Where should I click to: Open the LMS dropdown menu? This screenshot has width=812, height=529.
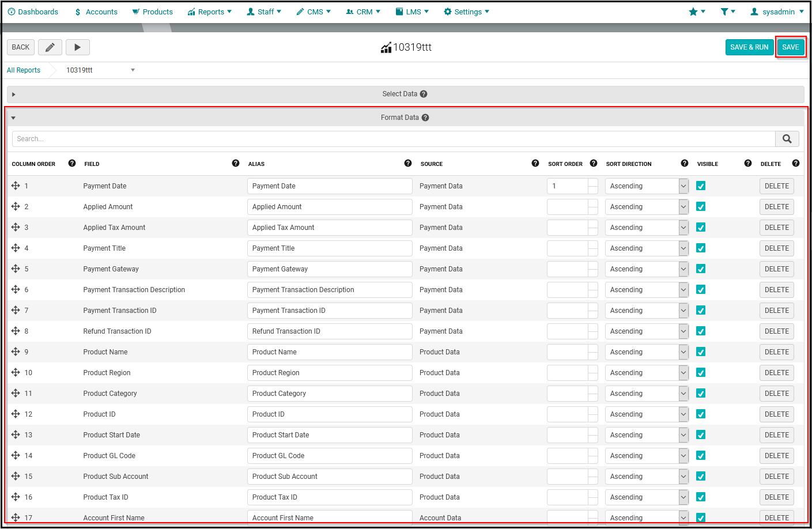412,12
